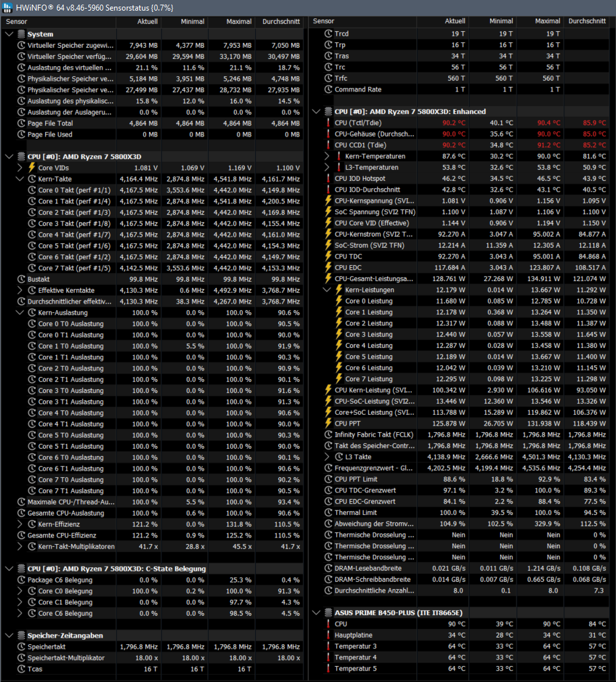The height and width of the screenshot is (682, 616).
Task: Click clock icon of Tcas
Action: [21, 669]
